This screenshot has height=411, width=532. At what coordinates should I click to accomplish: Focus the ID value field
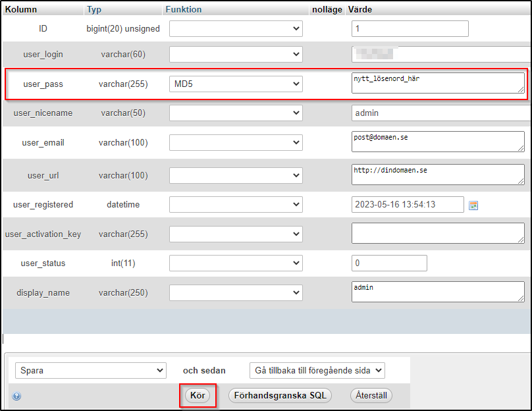point(410,29)
